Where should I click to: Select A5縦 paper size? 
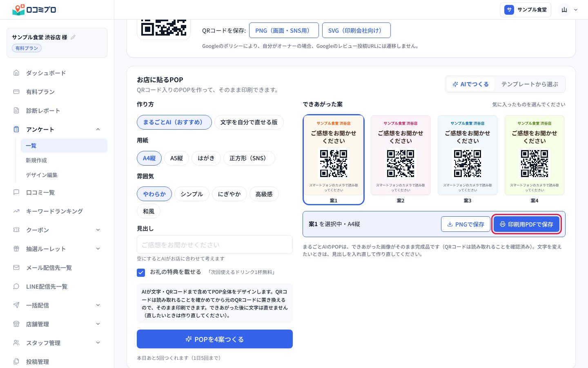(177, 158)
